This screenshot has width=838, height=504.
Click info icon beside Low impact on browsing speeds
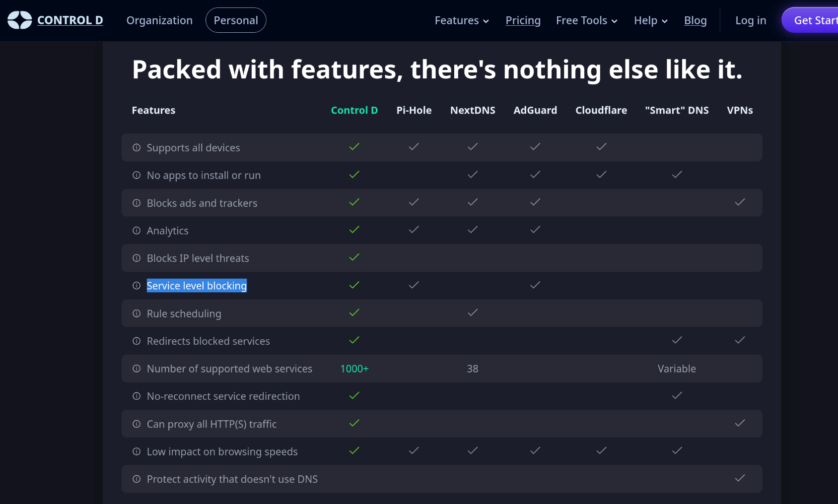coord(137,451)
